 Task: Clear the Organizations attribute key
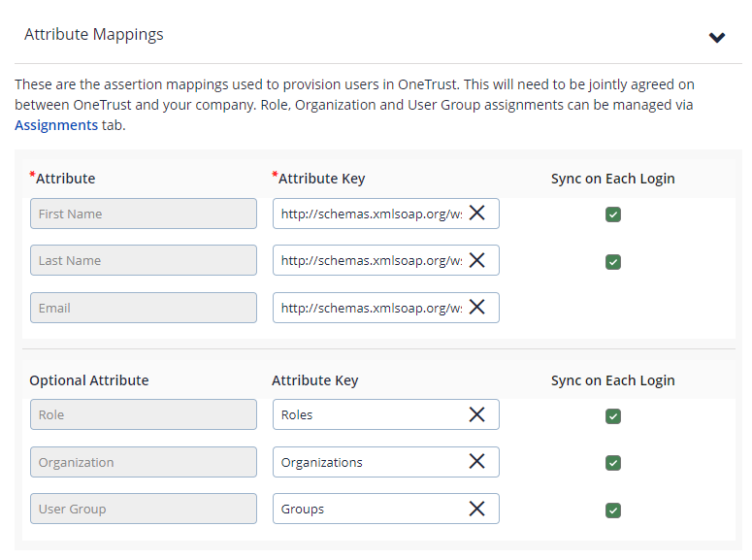[x=476, y=462]
